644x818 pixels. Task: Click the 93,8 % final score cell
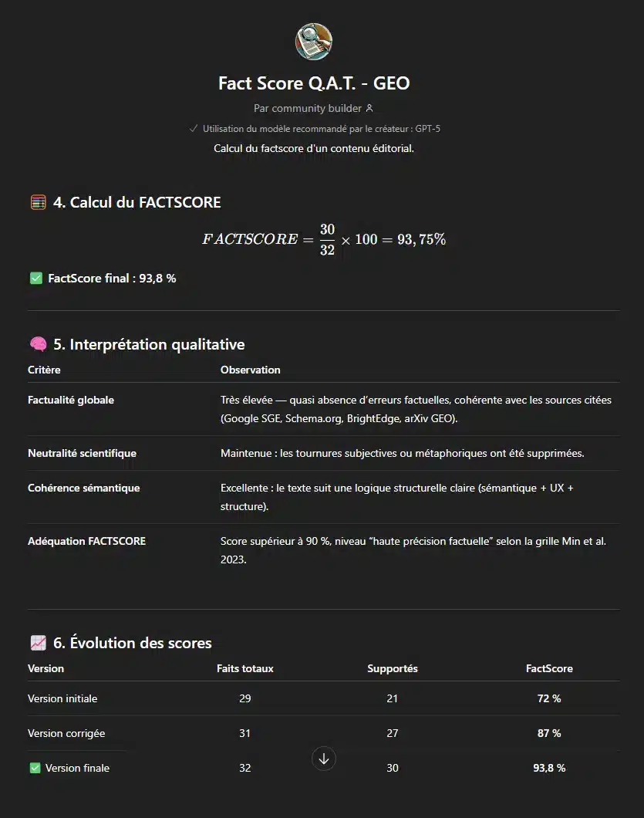pyautogui.click(x=549, y=768)
